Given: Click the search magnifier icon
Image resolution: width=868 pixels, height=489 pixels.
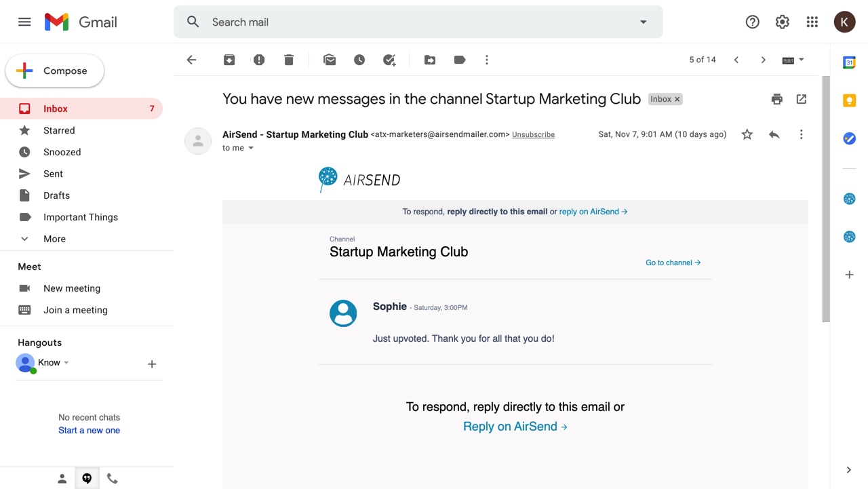Looking at the screenshot, I should point(193,22).
